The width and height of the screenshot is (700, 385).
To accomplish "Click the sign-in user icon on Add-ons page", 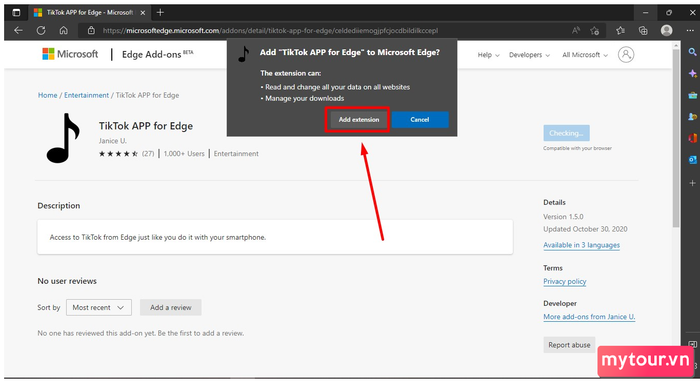I will [x=626, y=54].
